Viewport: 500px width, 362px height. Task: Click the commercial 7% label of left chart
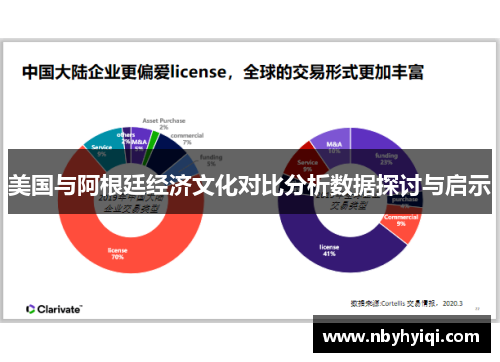point(187,139)
